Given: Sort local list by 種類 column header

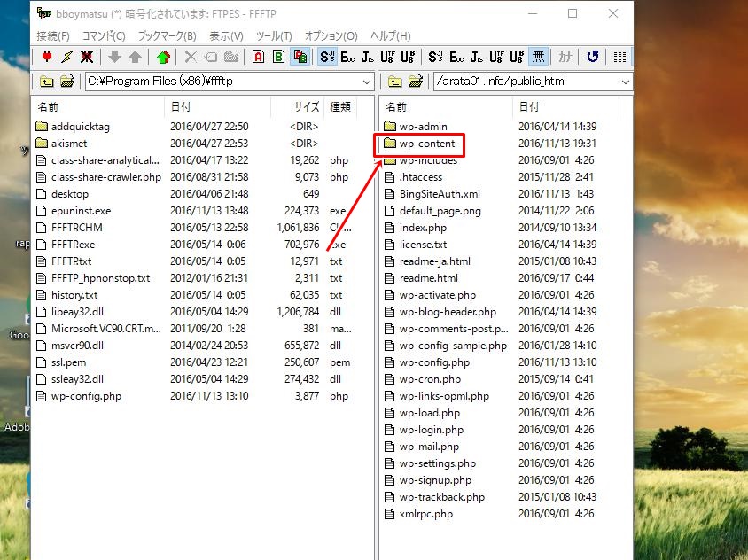Looking at the screenshot, I should (x=340, y=107).
